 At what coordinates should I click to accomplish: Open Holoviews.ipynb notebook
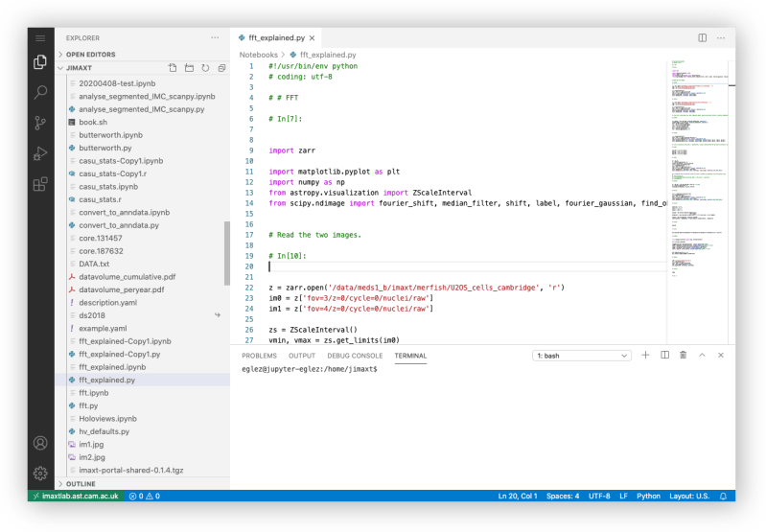pos(107,419)
